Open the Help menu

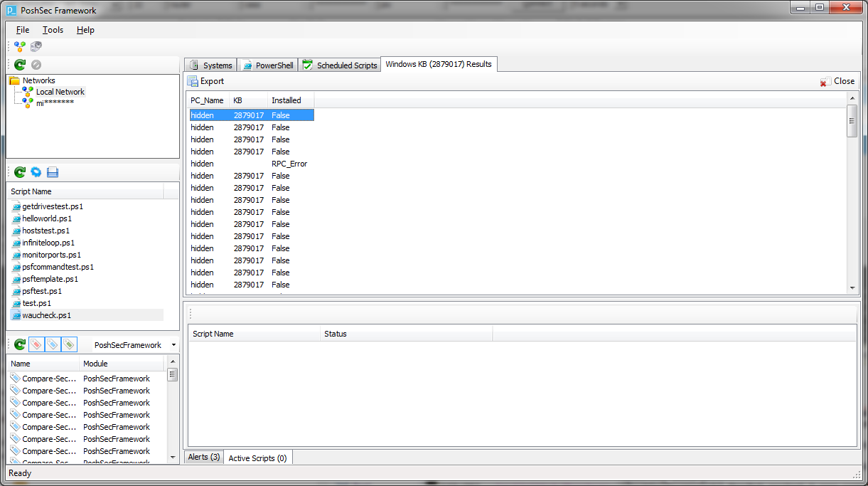point(85,30)
